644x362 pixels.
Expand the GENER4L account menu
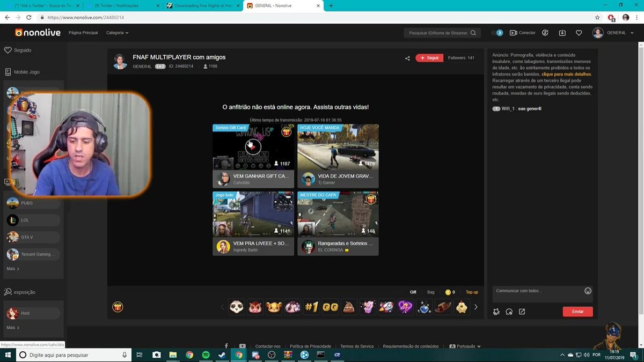pyautogui.click(x=623, y=33)
